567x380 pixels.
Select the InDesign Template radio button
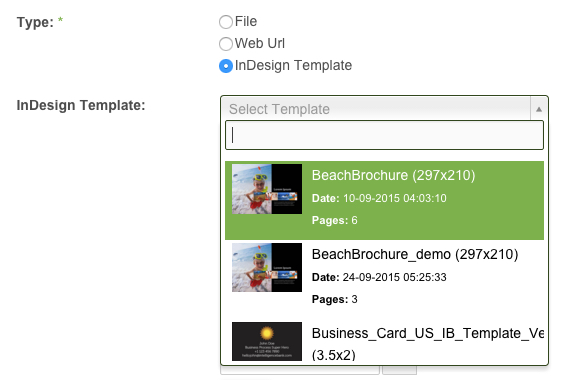click(x=226, y=66)
